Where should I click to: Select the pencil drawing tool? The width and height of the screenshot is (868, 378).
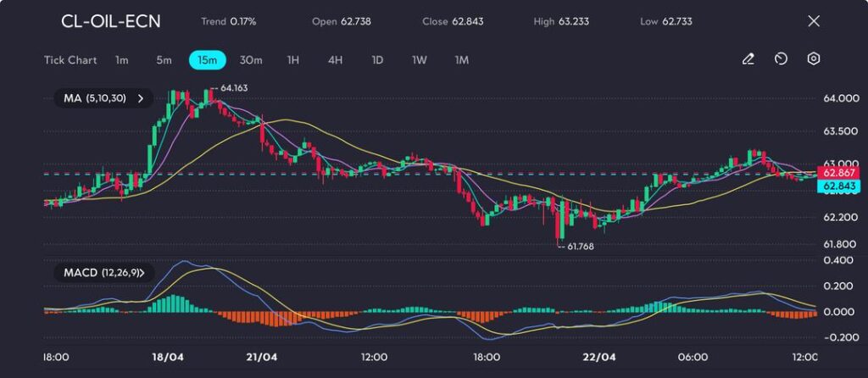pos(748,59)
